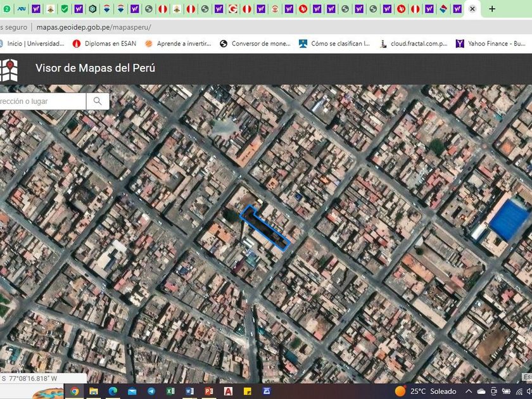Close the current active browser tab
532x399 pixels.
tap(472, 9)
